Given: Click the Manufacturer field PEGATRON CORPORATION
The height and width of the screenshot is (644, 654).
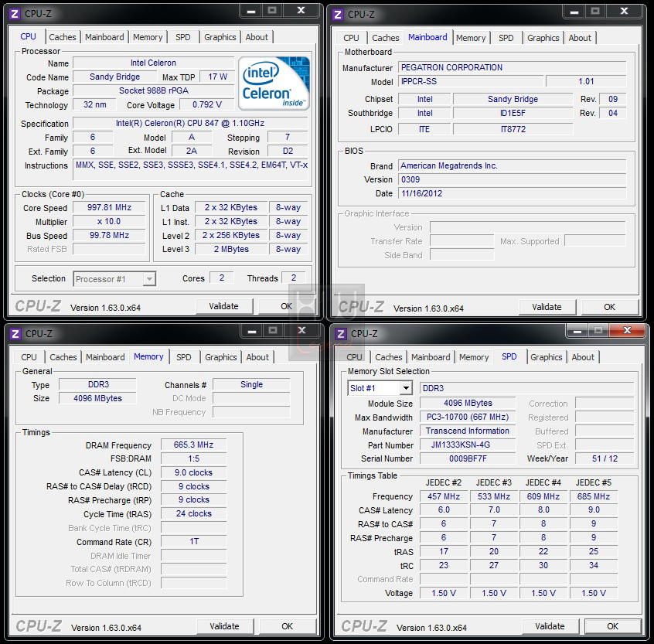Looking at the screenshot, I should click(513, 67).
